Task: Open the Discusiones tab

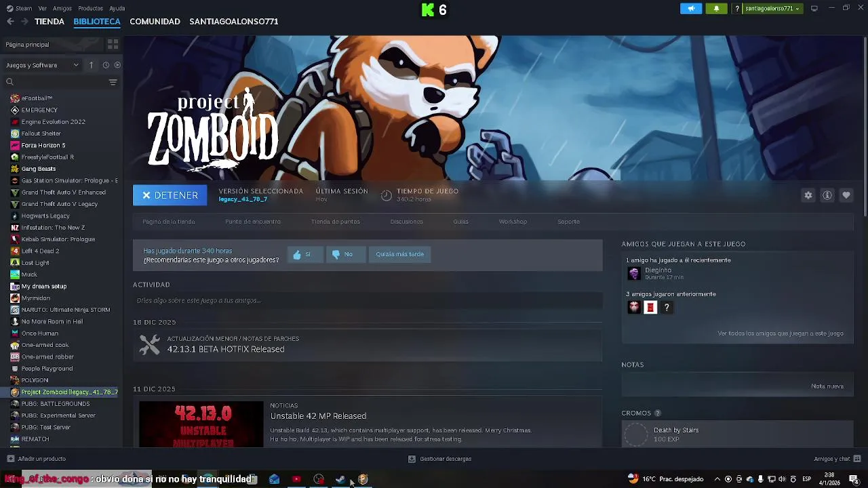Action: click(x=407, y=222)
